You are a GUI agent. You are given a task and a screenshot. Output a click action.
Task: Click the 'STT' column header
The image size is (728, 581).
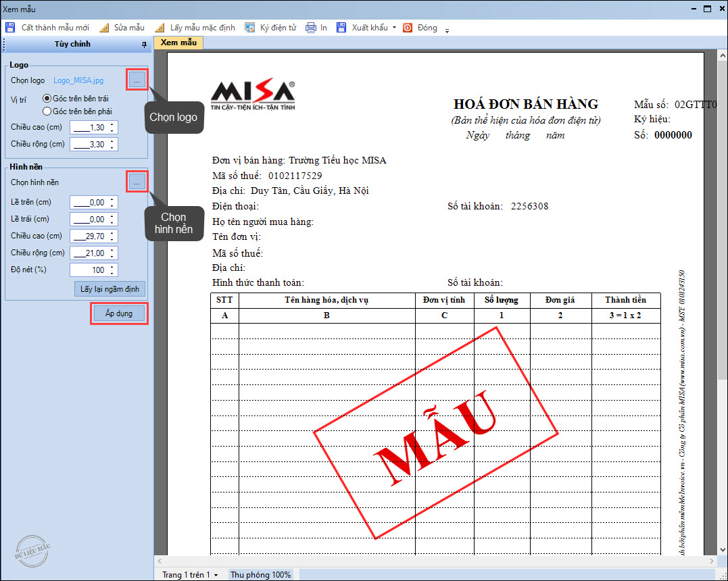tap(224, 300)
